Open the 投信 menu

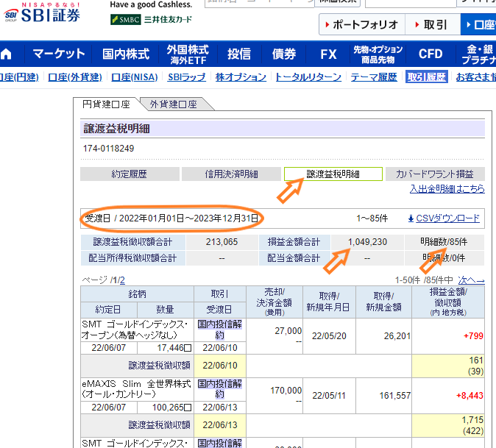tap(239, 54)
